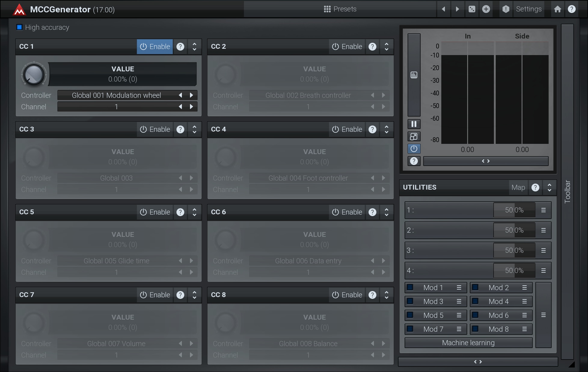Open the Presets menu
The image size is (588, 372).
[340, 9]
